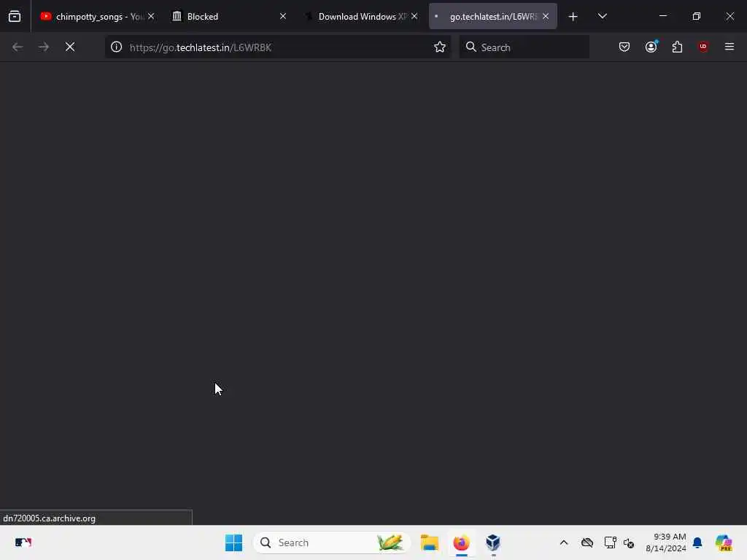Open Firefox View recent browsing icon
Viewport: 747px width, 560px height.
tap(15, 16)
